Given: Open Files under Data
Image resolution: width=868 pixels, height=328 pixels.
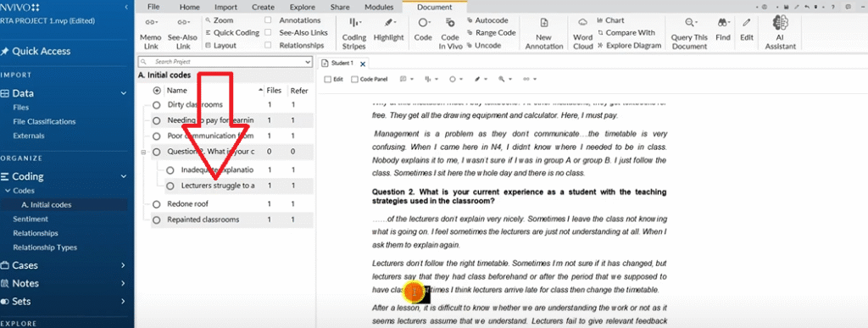Looking at the screenshot, I should click(21, 108).
